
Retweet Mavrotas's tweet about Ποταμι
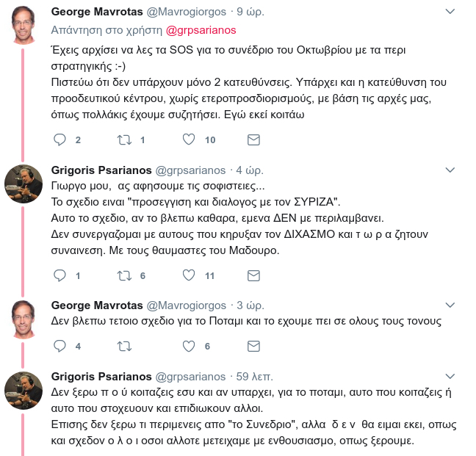pyautogui.click(x=124, y=346)
